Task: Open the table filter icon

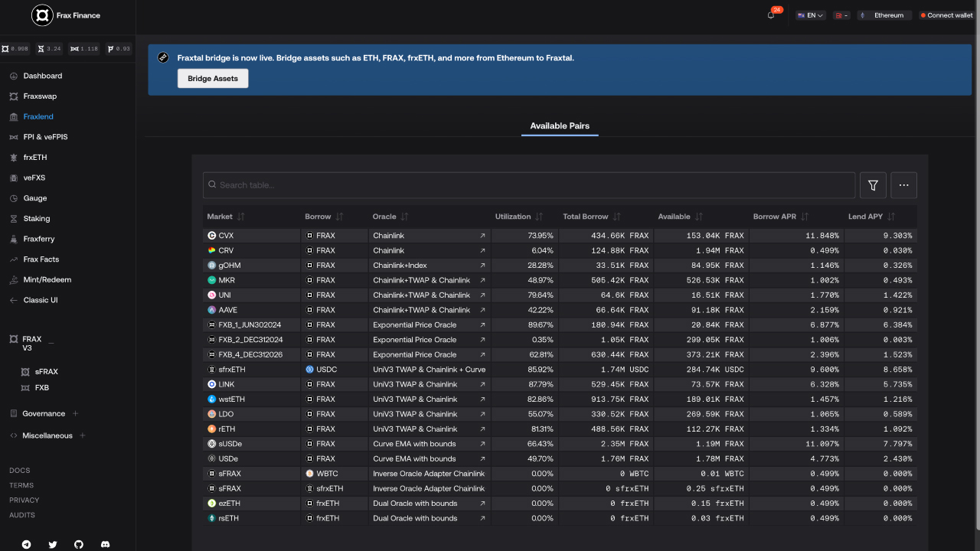Action: point(873,185)
